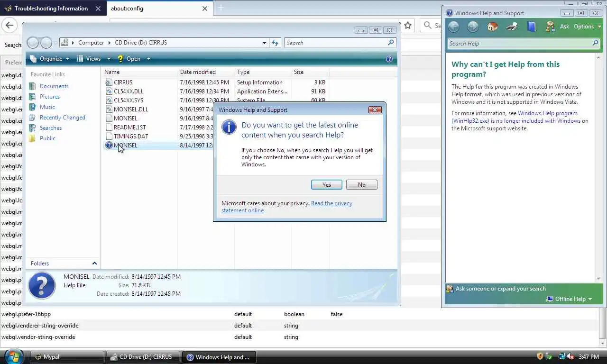607x364 pixels.
Task: Select CIRRUS setup information file icon
Action: coord(109,82)
